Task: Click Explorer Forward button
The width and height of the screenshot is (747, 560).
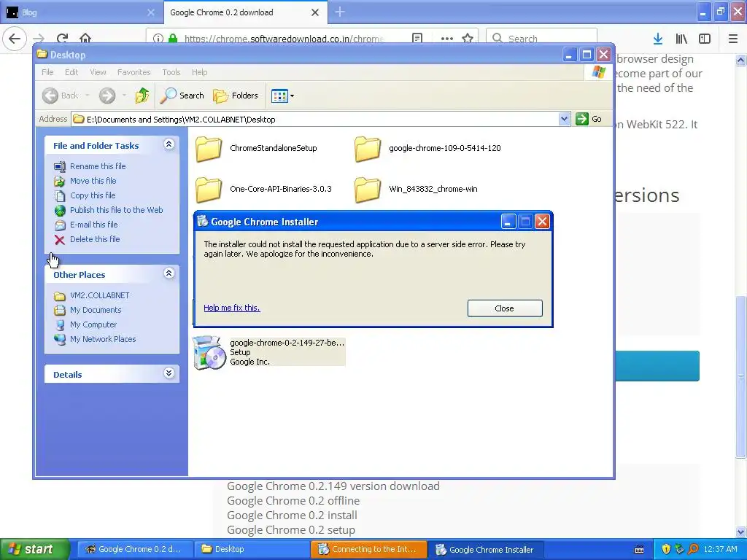Action: point(107,96)
